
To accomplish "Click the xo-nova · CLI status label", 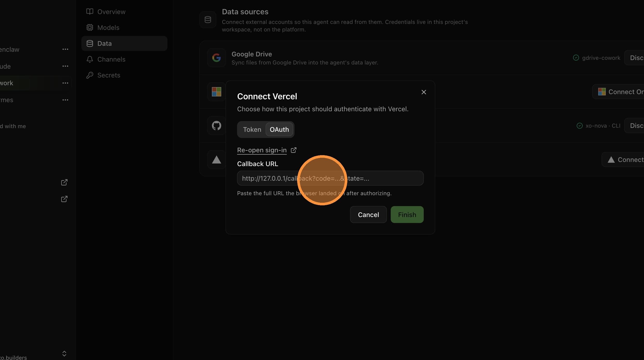I will (x=603, y=126).
